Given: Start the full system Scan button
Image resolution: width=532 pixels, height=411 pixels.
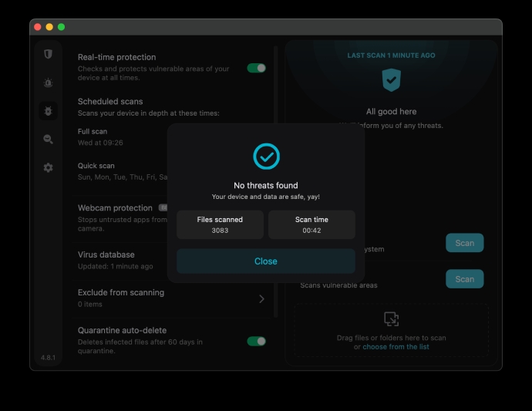Looking at the screenshot, I should [x=464, y=243].
